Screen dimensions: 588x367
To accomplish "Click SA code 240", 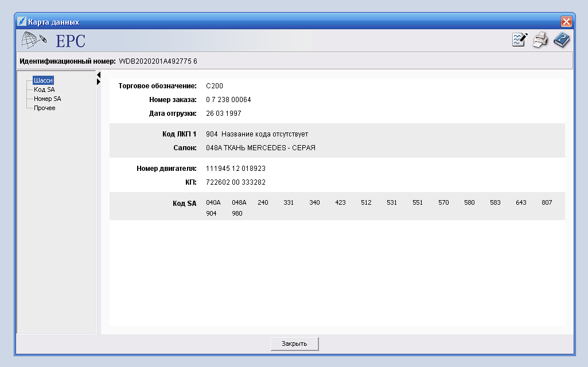I will click(x=263, y=202).
